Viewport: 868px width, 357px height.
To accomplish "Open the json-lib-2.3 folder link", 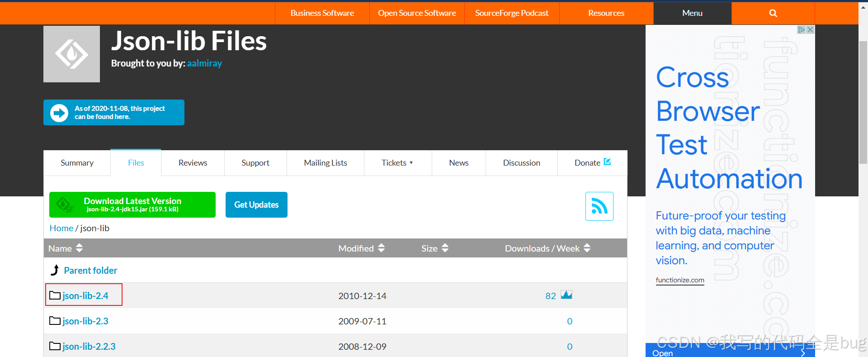I will coord(85,321).
